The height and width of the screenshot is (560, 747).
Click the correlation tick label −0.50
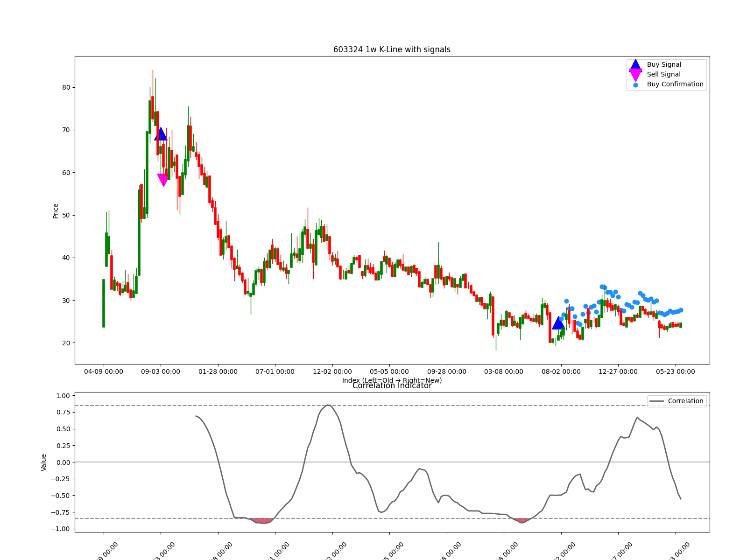click(x=60, y=496)
